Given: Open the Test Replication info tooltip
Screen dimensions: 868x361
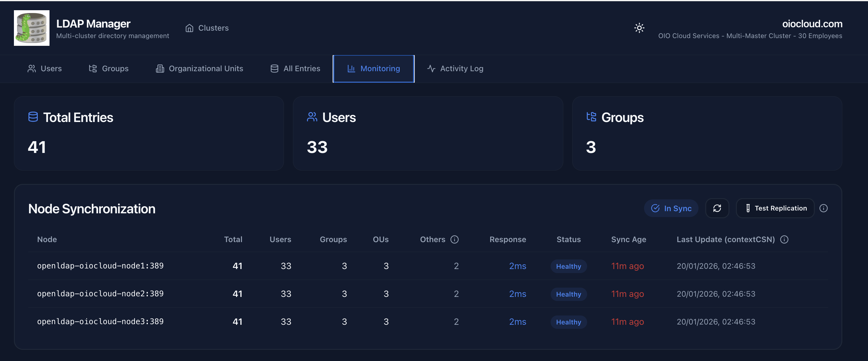Looking at the screenshot, I should click(824, 208).
